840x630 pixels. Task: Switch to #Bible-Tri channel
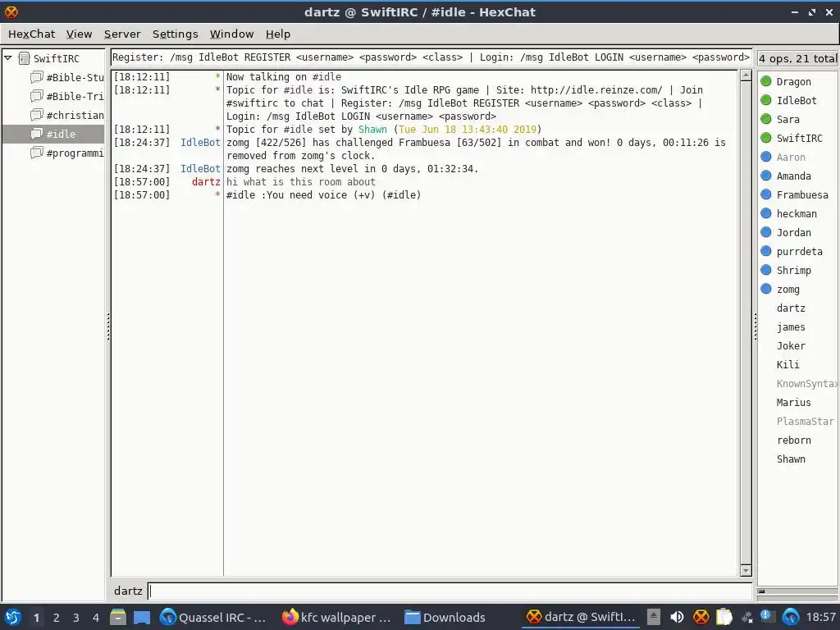point(75,97)
